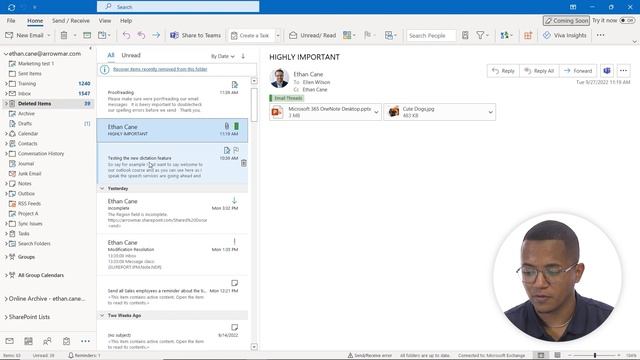Collapse the Two Weeks Ago group
640x360 pixels.
(x=102, y=316)
